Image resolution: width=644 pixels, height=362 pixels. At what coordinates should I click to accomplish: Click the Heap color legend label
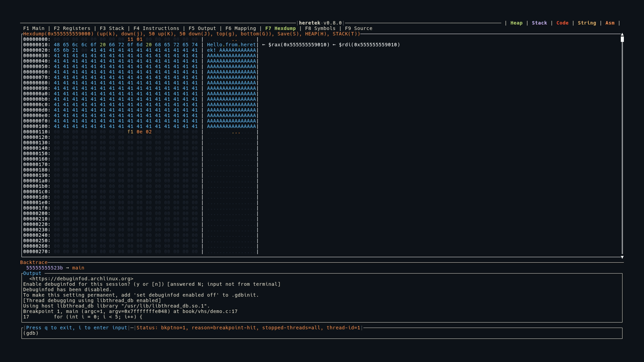point(516,23)
